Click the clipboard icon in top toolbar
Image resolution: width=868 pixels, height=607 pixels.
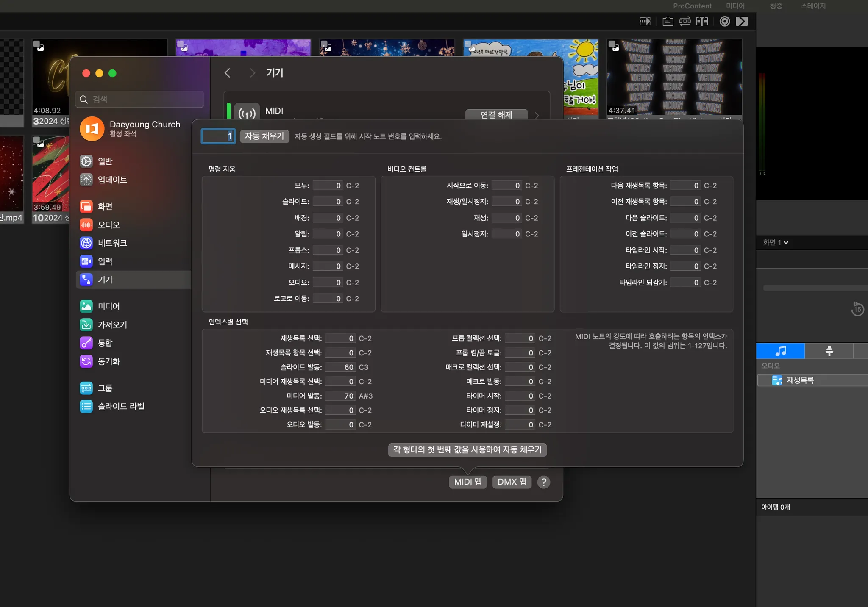[668, 21]
